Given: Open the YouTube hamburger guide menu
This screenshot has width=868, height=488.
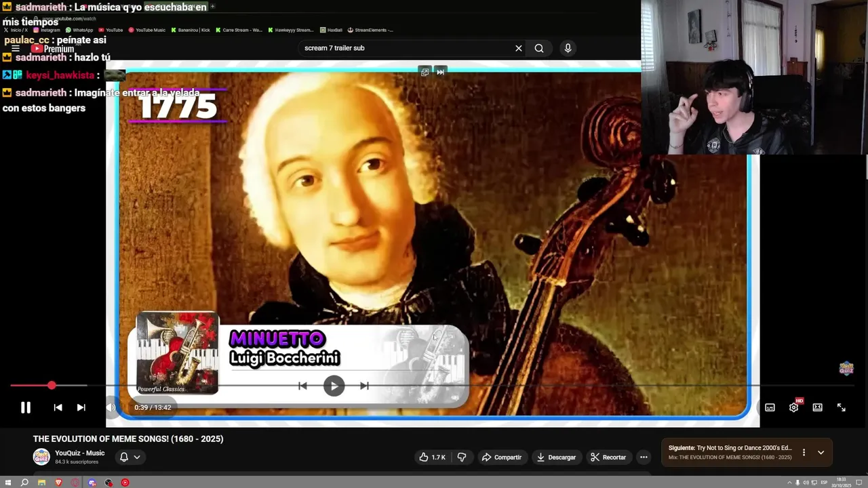Looking at the screenshot, I should click(15, 49).
